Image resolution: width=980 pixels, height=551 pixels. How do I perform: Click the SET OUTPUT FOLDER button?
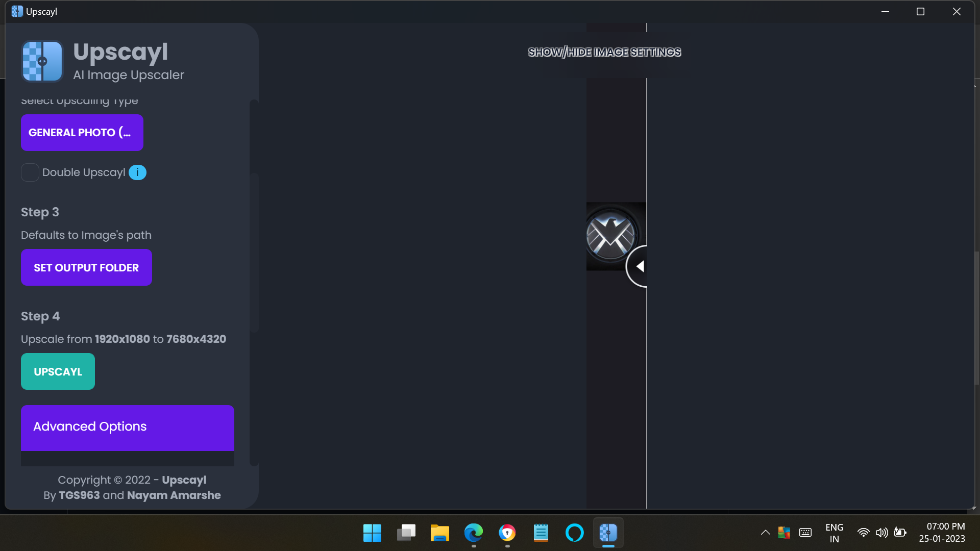[86, 267]
